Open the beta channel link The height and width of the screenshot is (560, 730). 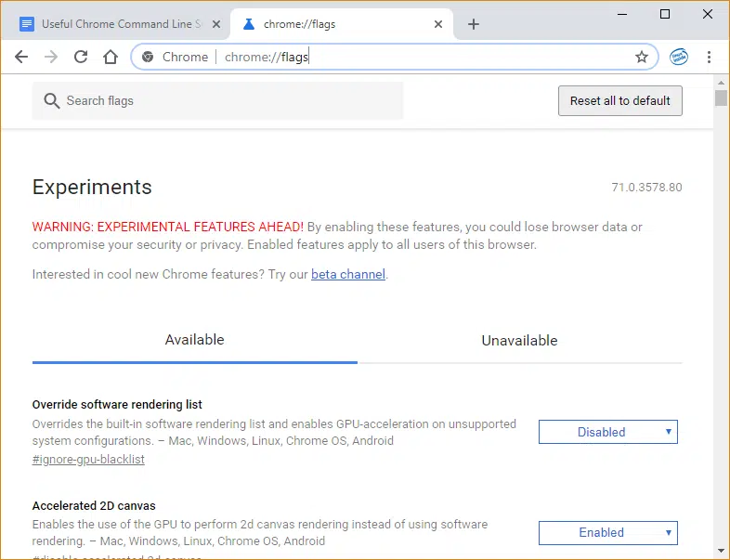click(x=347, y=274)
